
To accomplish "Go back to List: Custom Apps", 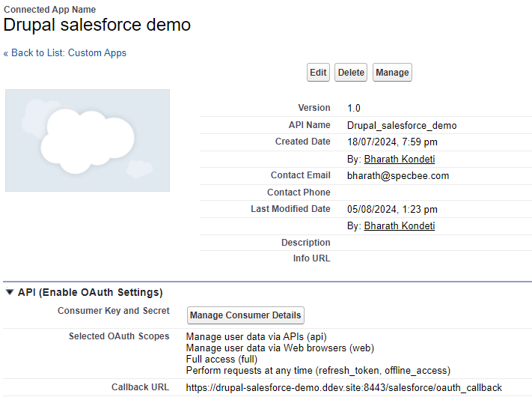I will coord(65,53).
